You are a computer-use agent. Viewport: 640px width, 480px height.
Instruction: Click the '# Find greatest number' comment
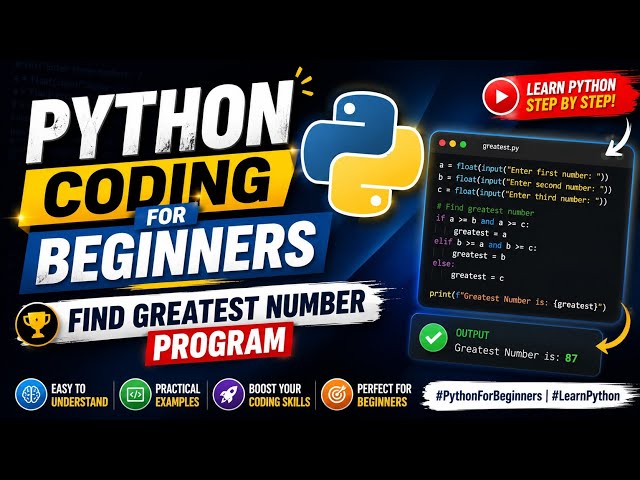click(485, 209)
